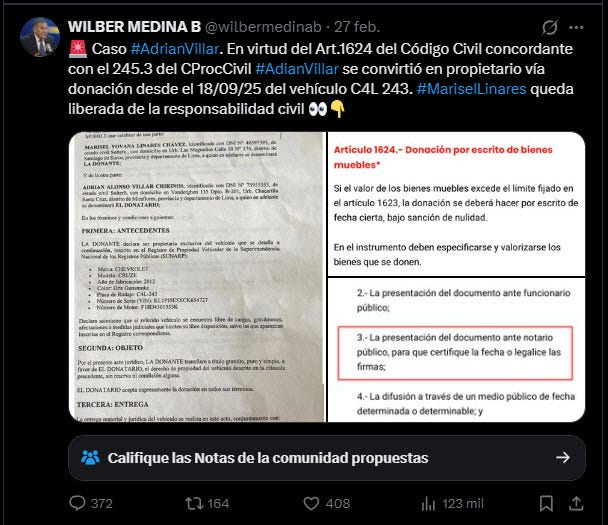This screenshot has height=525, width=608.
Task: Open Wilber Medina's profile avatar
Action: pos(40,37)
